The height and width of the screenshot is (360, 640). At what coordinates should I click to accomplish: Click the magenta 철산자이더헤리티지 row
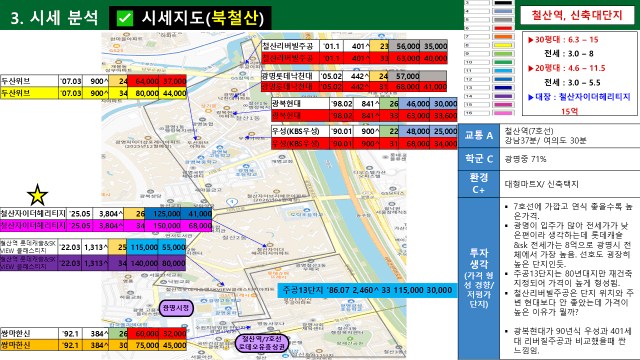coord(106,225)
